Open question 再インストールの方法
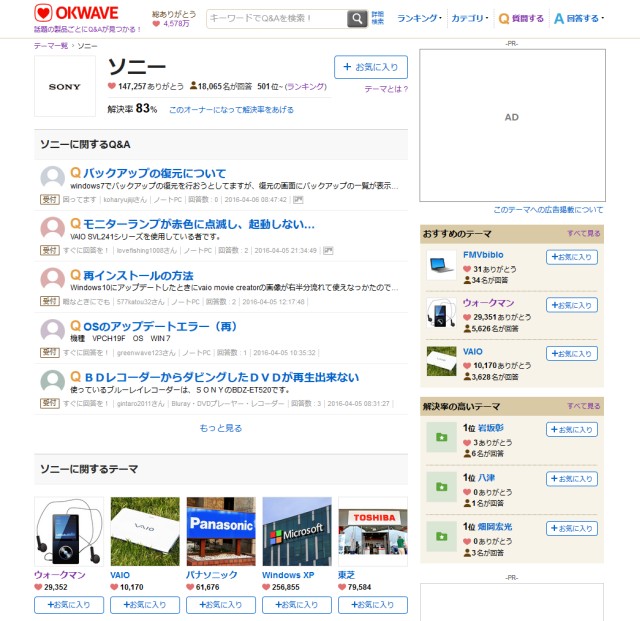 (138, 275)
